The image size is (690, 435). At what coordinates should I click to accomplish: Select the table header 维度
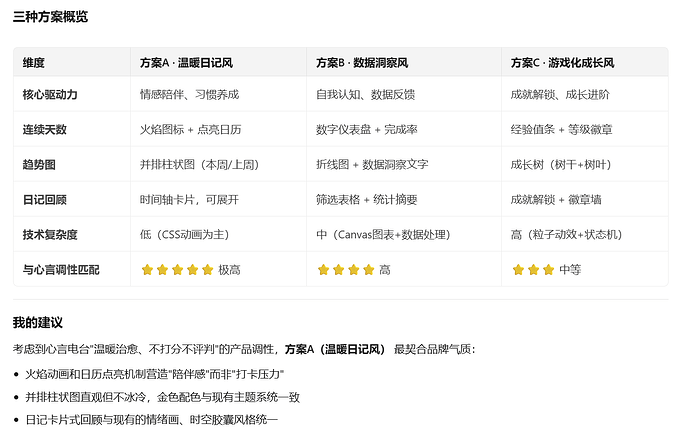click(x=34, y=63)
